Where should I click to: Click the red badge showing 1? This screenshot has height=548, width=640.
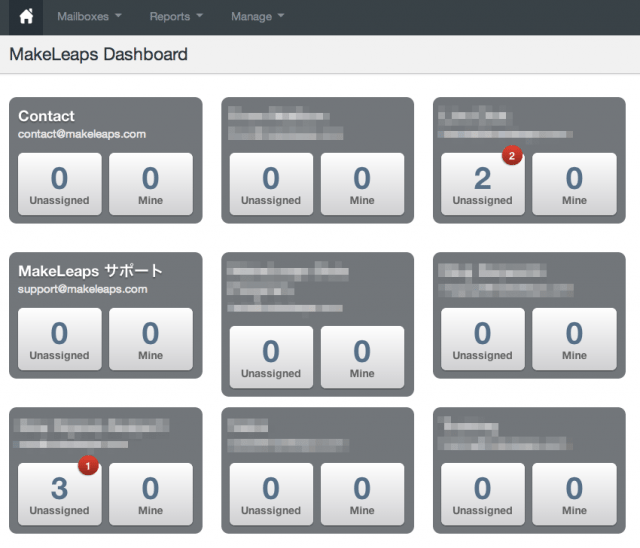[88, 466]
